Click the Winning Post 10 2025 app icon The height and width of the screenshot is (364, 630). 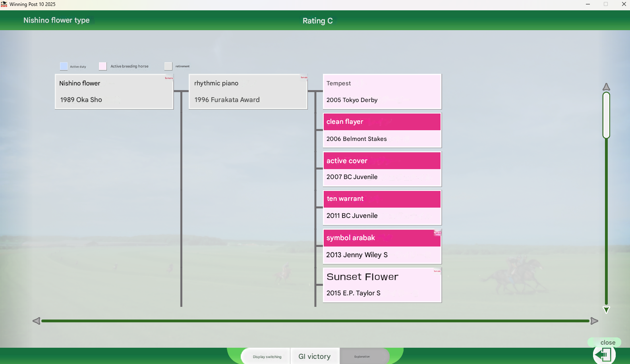pos(4,4)
